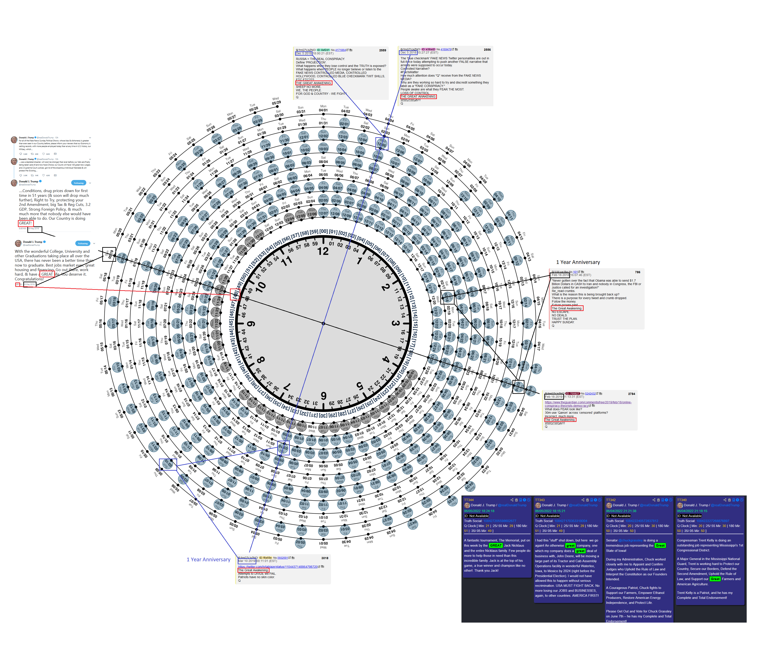Open the twitter.com status link in post 3018
Image resolution: width=784 pixels, height=672 pixels.
pos(278,567)
